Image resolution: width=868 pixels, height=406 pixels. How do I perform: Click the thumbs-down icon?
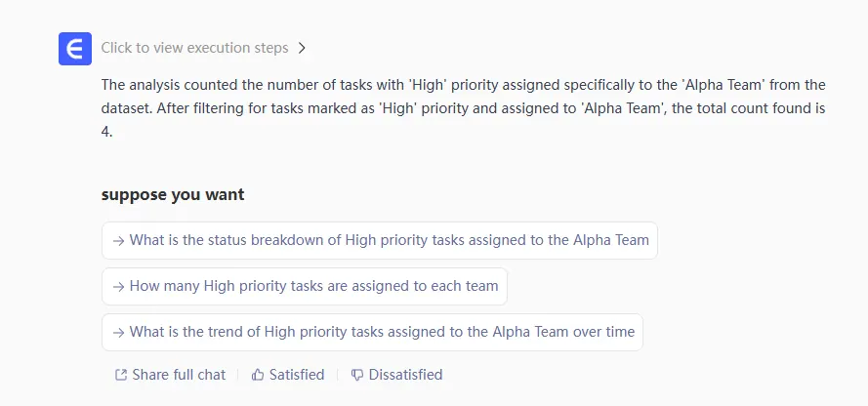(357, 375)
